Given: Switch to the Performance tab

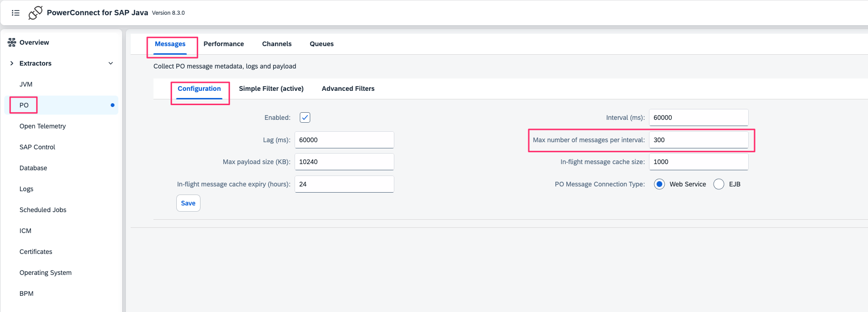Looking at the screenshot, I should (x=223, y=44).
